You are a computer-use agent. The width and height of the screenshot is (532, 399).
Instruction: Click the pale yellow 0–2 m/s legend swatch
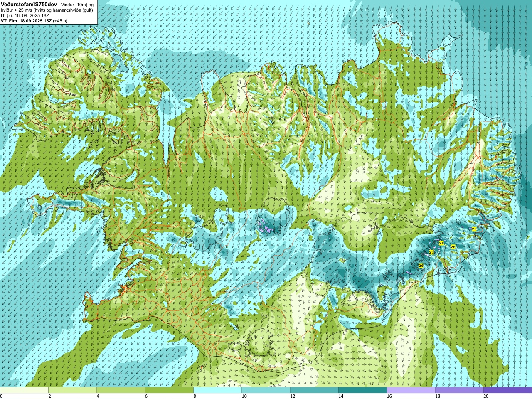click(24, 390)
